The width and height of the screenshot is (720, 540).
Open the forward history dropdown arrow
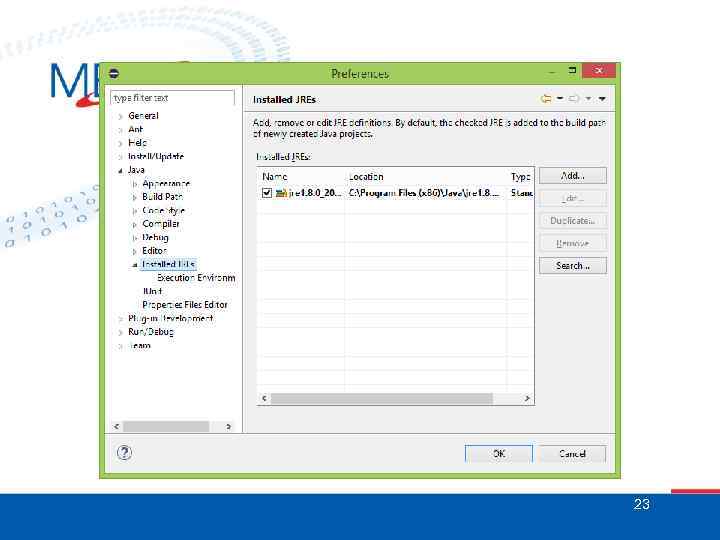[x=588, y=98]
